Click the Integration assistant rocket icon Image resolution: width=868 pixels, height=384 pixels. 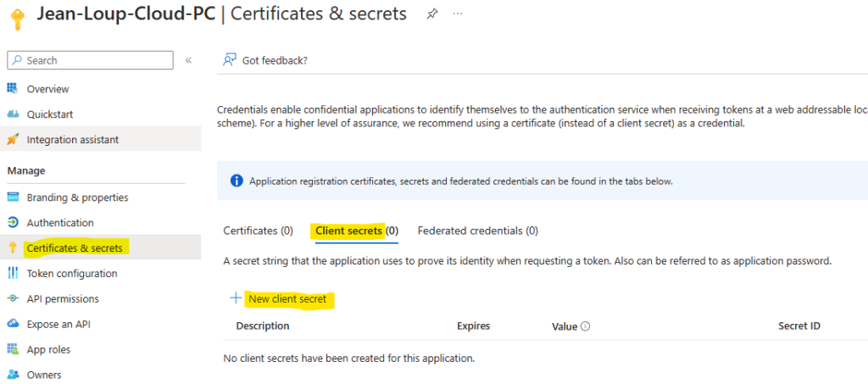click(13, 140)
